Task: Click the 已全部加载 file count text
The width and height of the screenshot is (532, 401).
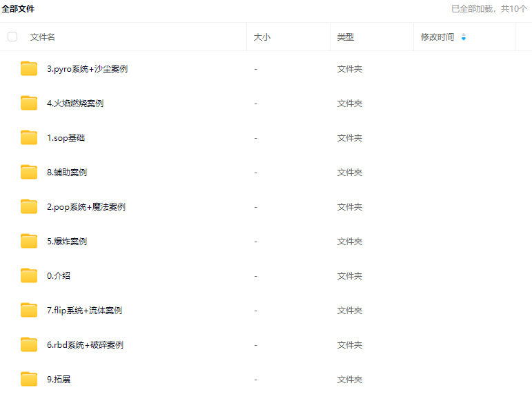Action: [x=489, y=9]
